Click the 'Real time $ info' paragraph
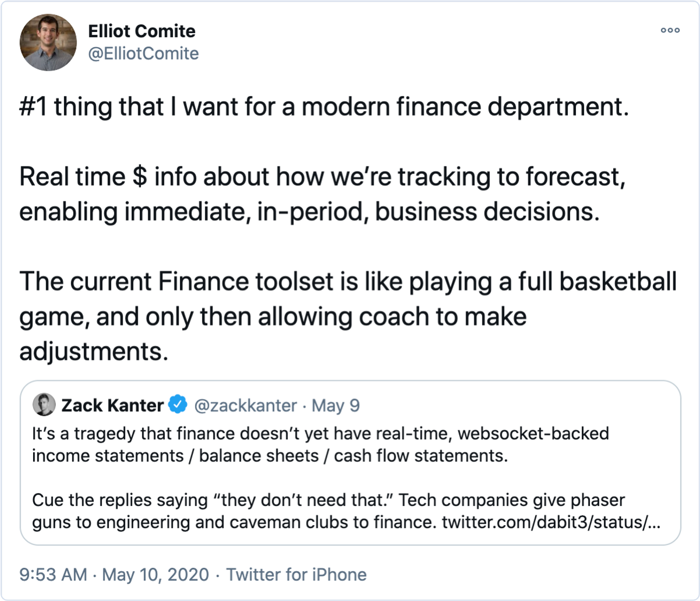Viewport: 700px width, 601px height. coord(322,194)
